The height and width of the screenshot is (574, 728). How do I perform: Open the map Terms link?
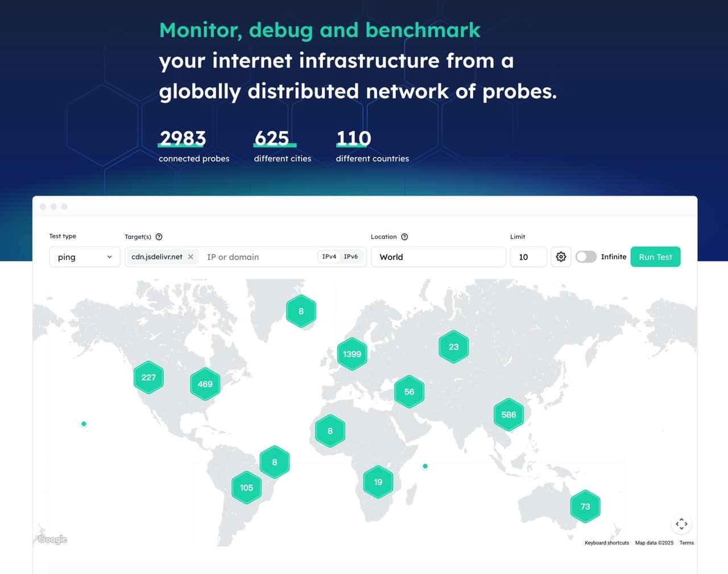(x=686, y=543)
